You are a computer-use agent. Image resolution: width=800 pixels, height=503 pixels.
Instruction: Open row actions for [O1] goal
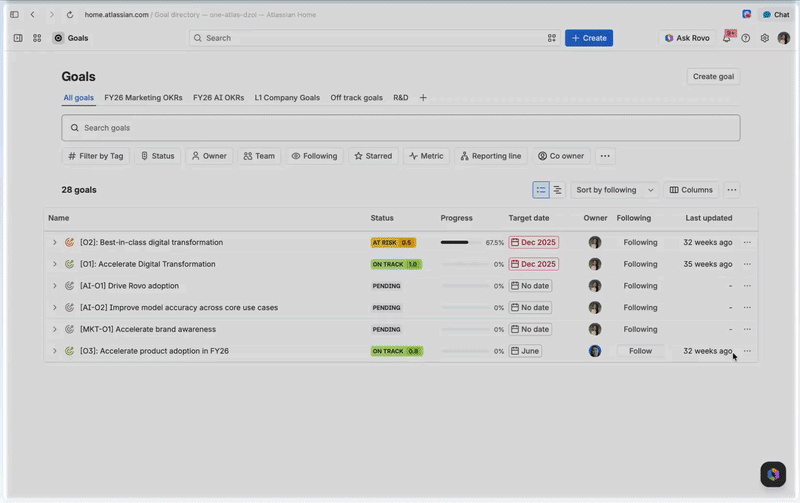(747, 264)
